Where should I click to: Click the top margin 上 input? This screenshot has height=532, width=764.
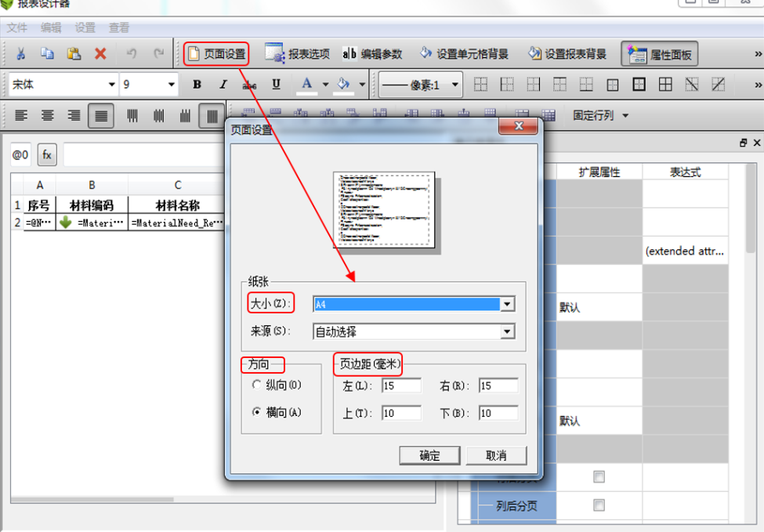pos(401,413)
